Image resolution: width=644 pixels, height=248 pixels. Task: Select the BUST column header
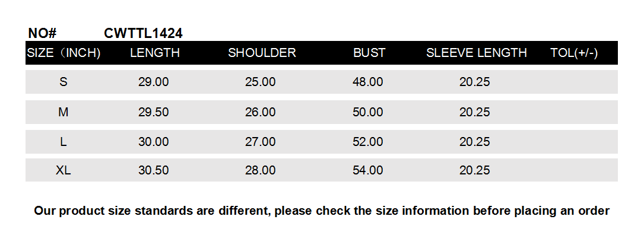[369, 53]
